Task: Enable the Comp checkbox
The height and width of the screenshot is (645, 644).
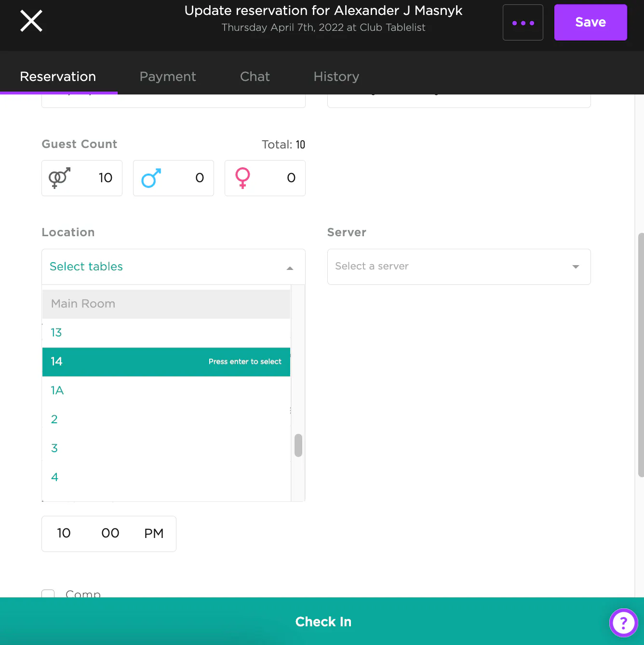Action: click(48, 593)
